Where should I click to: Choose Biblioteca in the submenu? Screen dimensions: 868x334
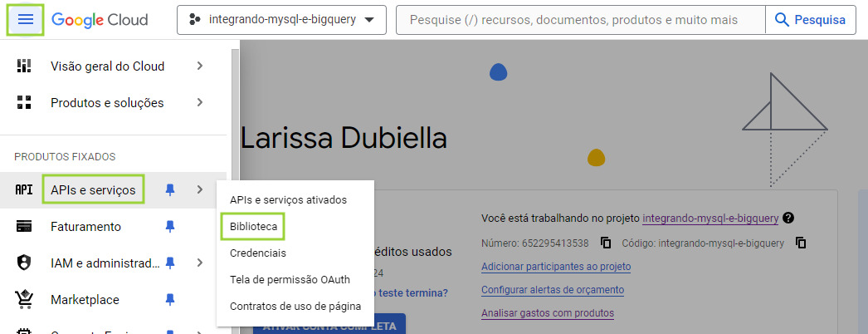coord(253,227)
